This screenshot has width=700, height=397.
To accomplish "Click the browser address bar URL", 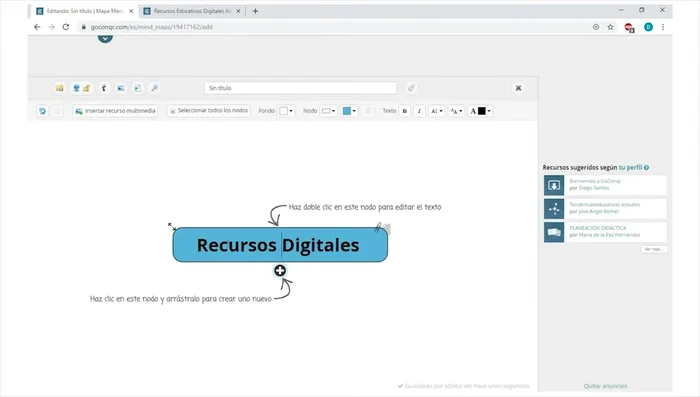I will point(152,27).
